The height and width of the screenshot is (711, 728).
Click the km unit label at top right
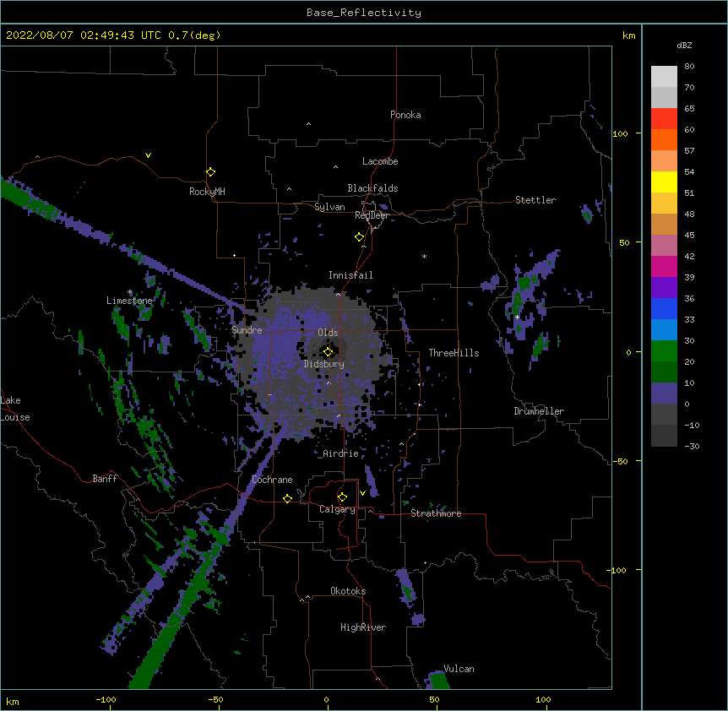(x=628, y=35)
